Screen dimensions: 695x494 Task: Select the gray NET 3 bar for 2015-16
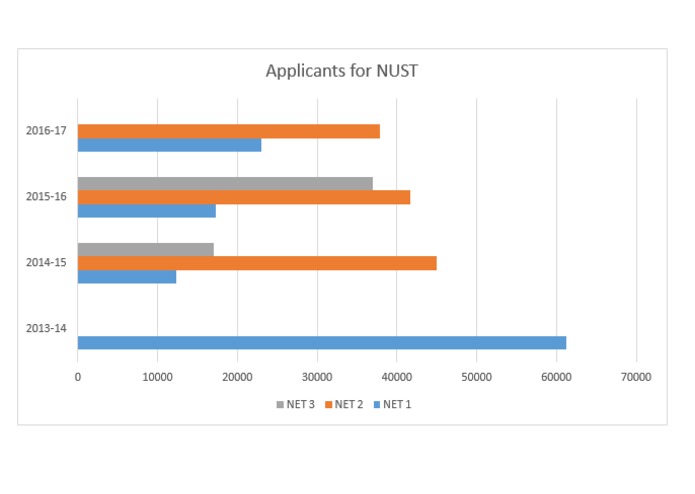coord(225,184)
